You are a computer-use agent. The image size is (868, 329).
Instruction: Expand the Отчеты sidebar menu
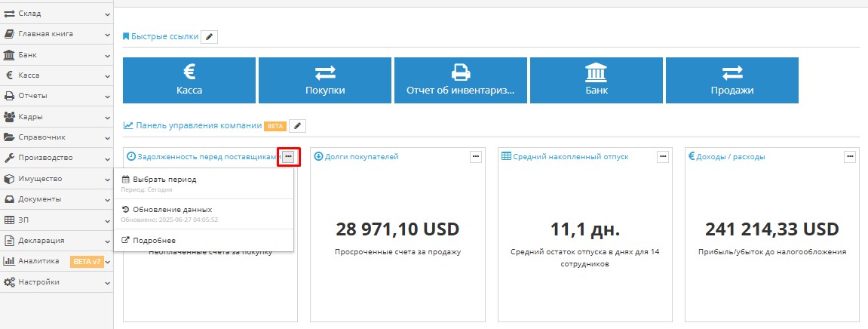[x=56, y=96]
